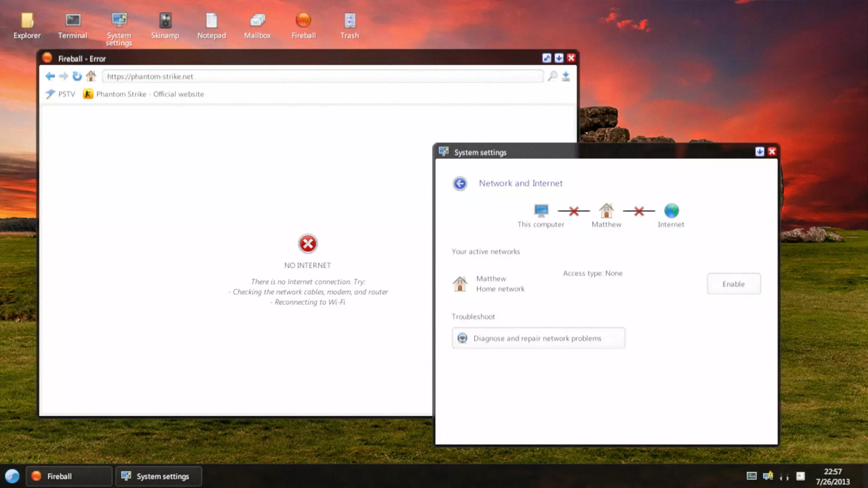Click the browser forward arrow
868x488 pixels.
pyautogui.click(x=64, y=76)
